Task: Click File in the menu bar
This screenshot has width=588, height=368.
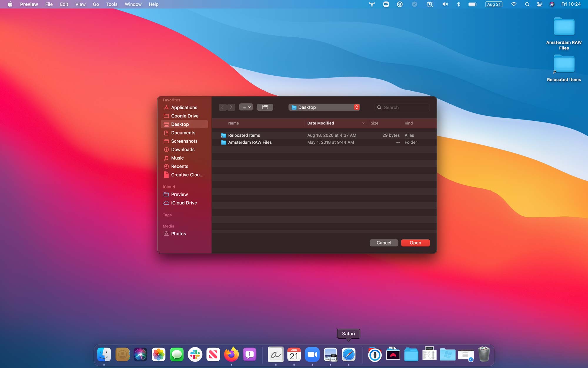Action: pos(49,4)
